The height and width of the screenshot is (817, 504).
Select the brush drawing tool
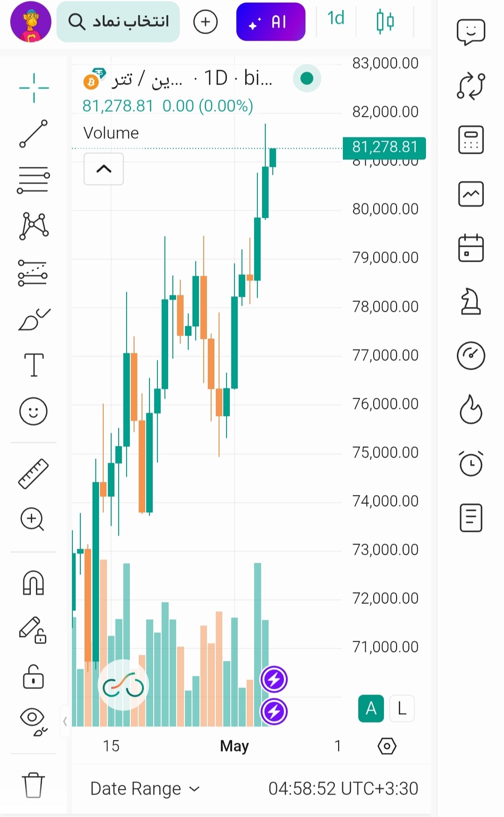coord(34,319)
